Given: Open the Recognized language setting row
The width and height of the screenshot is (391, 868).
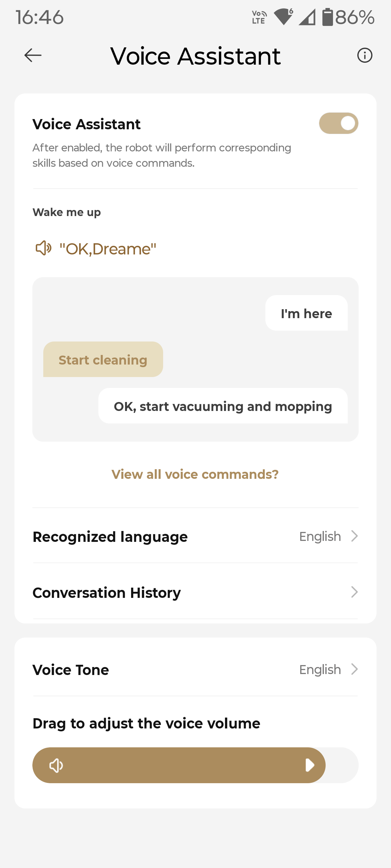Looking at the screenshot, I should 195,536.
